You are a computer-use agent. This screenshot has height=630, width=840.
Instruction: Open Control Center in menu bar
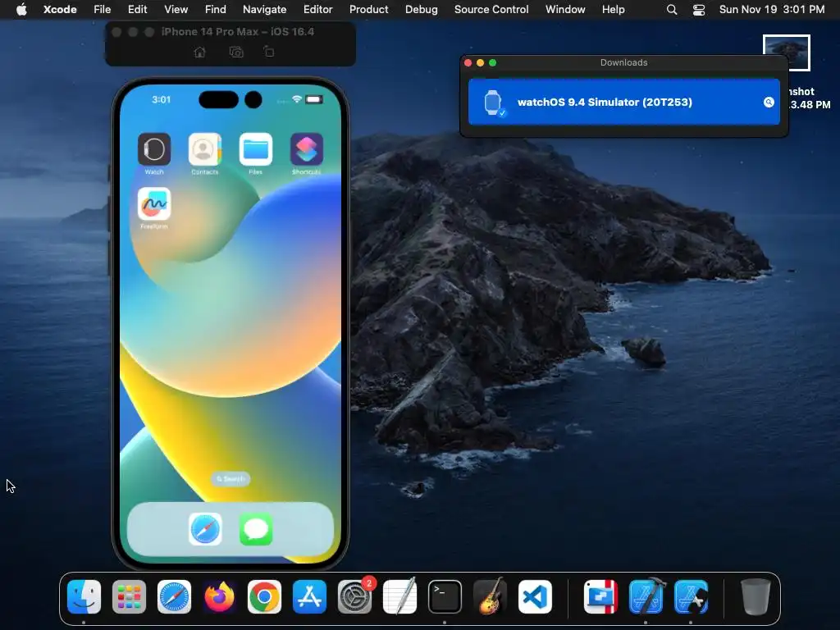tap(699, 10)
